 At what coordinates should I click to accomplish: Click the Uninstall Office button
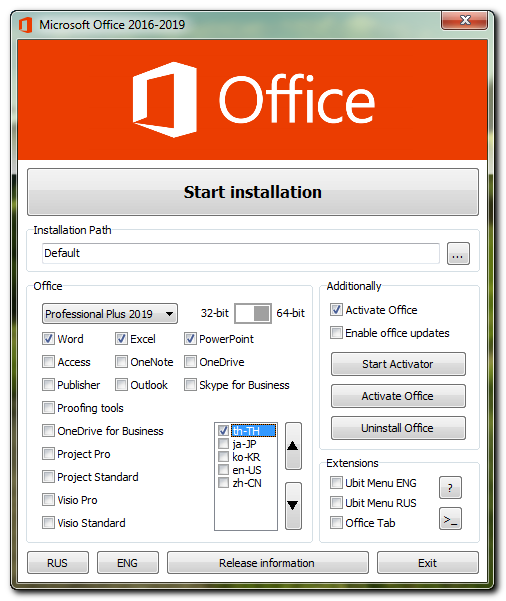pyautogui.click(x=398, y=428)
